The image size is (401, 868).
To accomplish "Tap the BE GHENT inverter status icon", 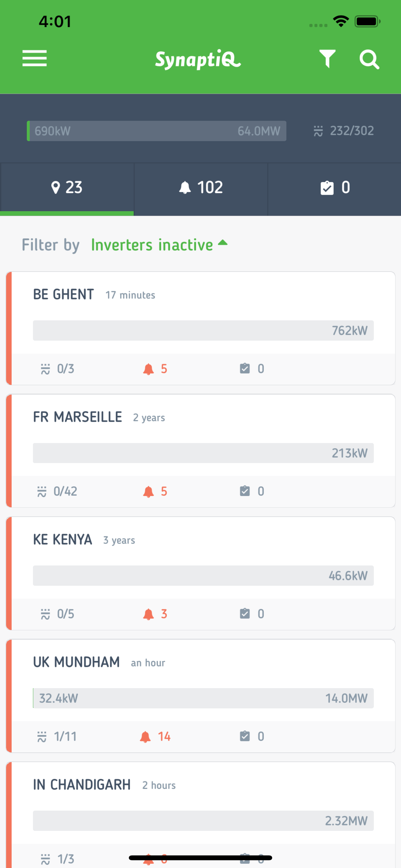I will (x=45, y=369).
